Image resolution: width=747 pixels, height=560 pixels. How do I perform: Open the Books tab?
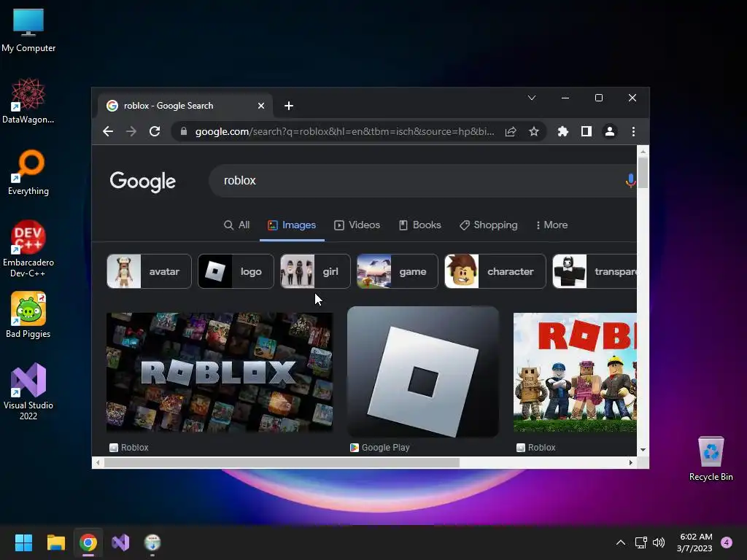[x=419, y=225]
